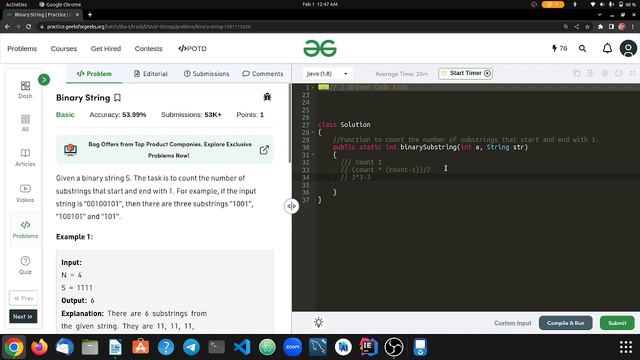The height and width of the screenshot is (360, 640).
Task: Open Zoom from the dock
Action: pyautogui.click(x=293, y=347)
